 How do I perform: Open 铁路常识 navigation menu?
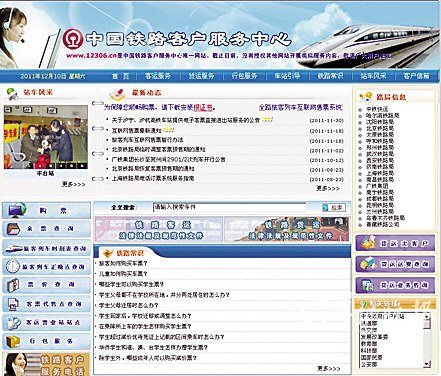coord(330,76)
